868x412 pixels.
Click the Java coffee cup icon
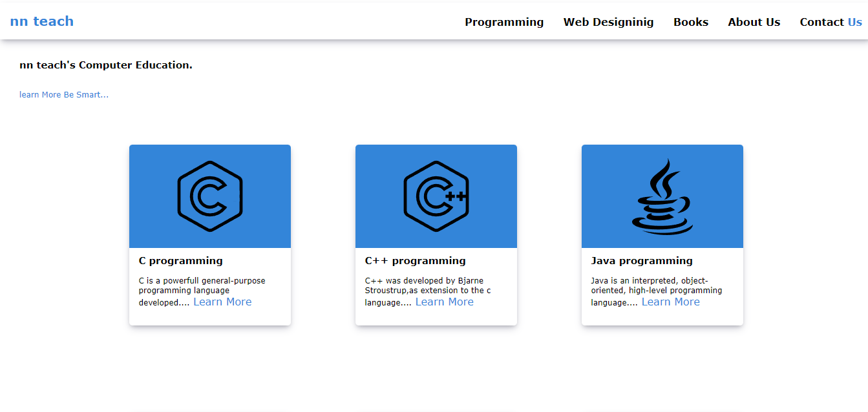662,196
